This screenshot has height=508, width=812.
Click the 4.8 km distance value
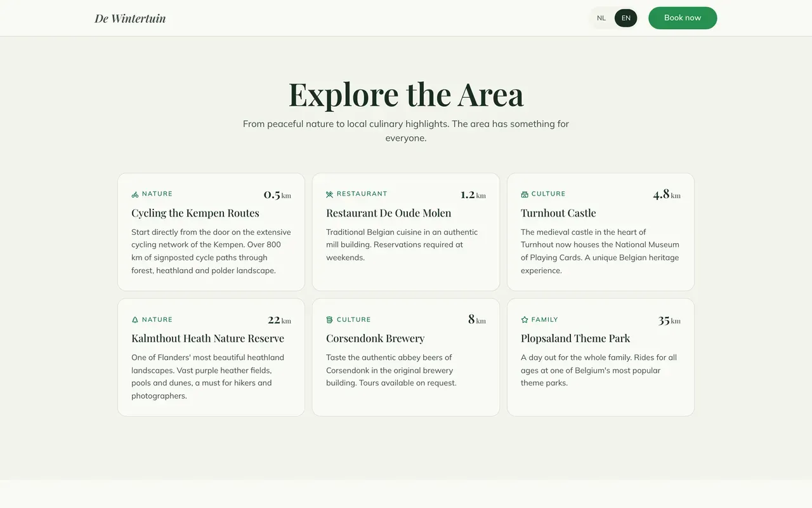coord(667,194)
